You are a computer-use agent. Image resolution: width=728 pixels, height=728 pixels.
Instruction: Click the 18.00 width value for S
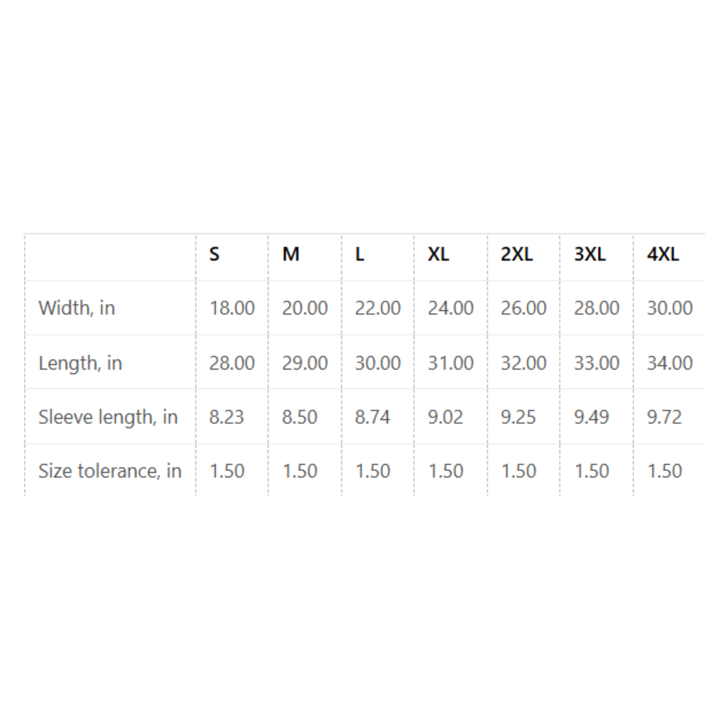(x=232, y=308)
